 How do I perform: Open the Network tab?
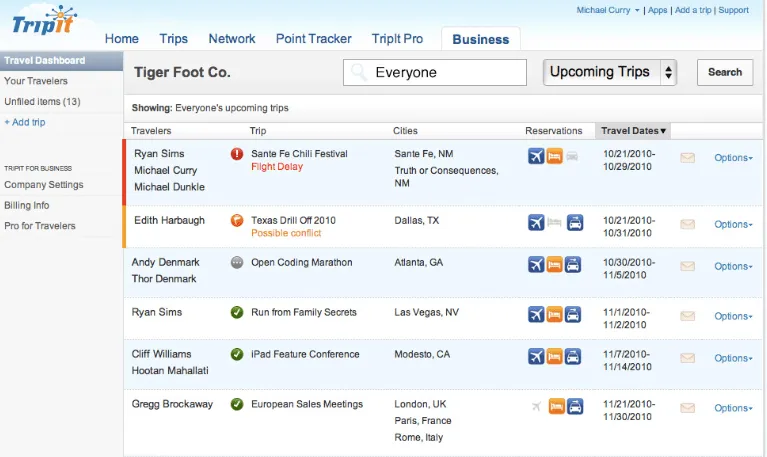[x=232, y=39]
